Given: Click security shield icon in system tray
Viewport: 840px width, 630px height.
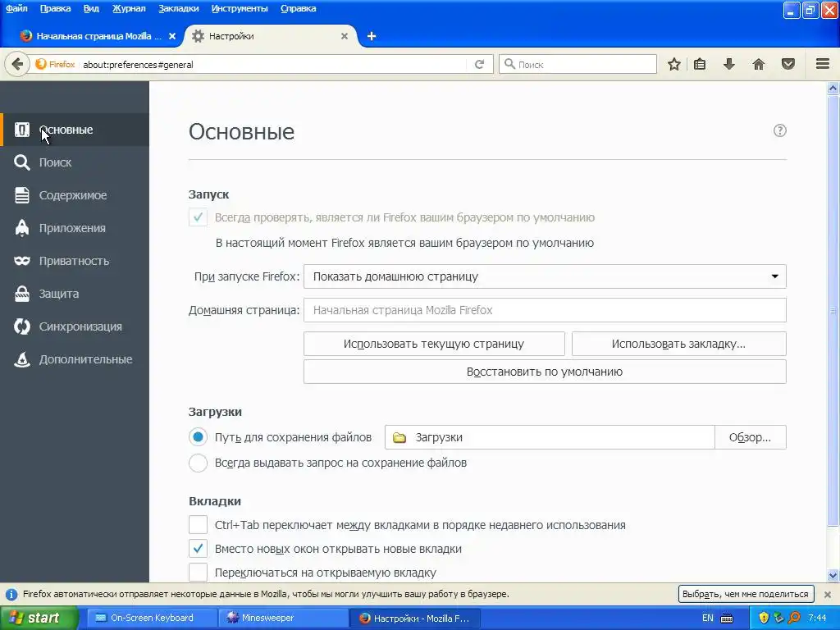Looking at the screenshot, I should 764,619.
